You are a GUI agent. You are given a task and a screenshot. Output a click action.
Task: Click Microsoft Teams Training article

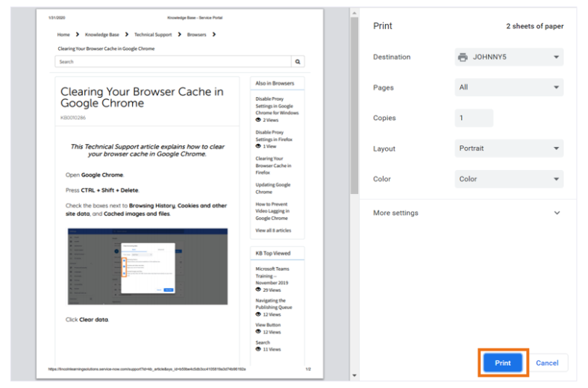click(272, 276)
